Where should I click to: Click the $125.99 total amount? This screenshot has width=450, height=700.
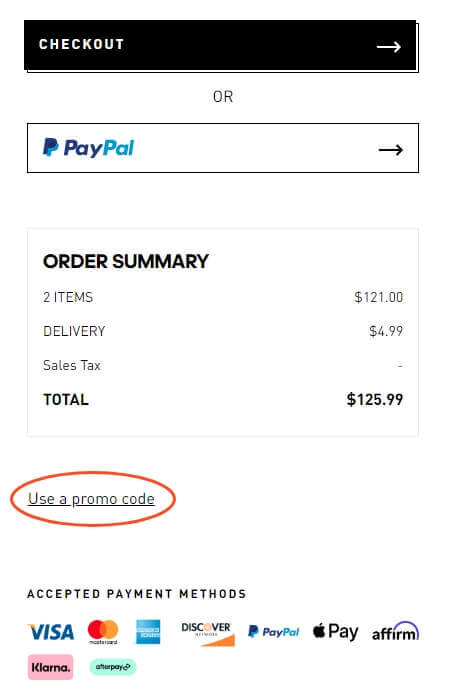tap(375, 399)
